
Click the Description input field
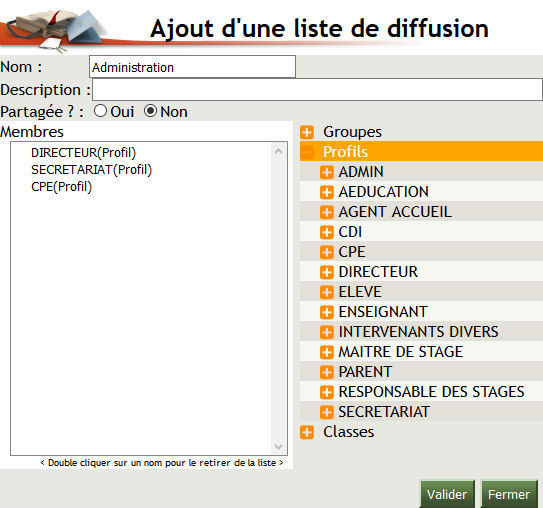click(x=317, y=90)
